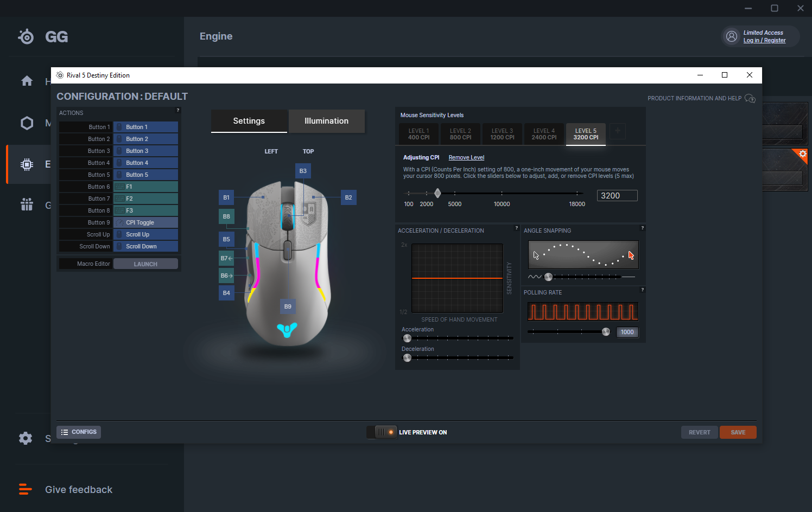Click the Polling Rate slider handle
812x512 pixels.
tap(606, 331)
